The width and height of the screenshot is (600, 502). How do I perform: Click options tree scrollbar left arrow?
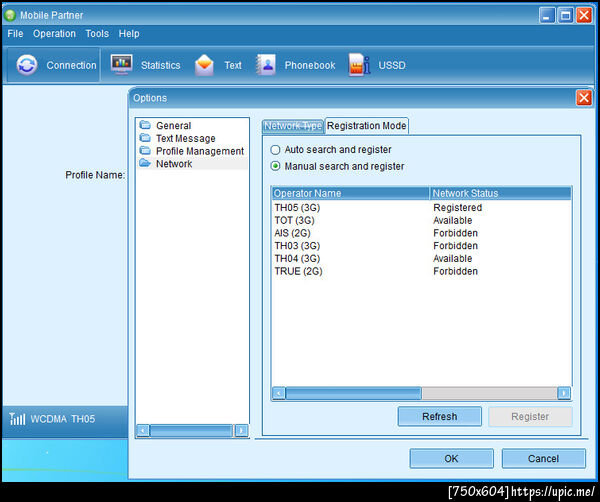tap(143, 430)
